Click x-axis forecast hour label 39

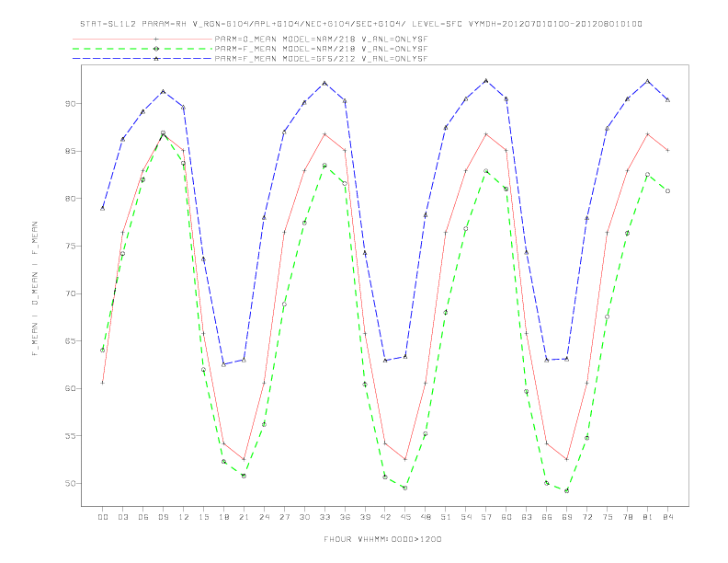[x=365, y=517]
